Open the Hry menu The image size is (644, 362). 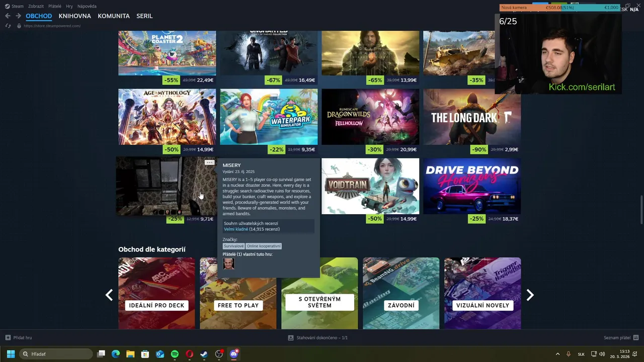point(69,6)
